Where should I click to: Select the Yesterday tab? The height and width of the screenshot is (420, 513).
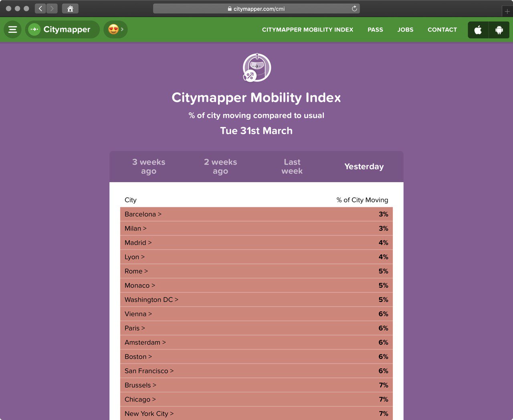364,167
